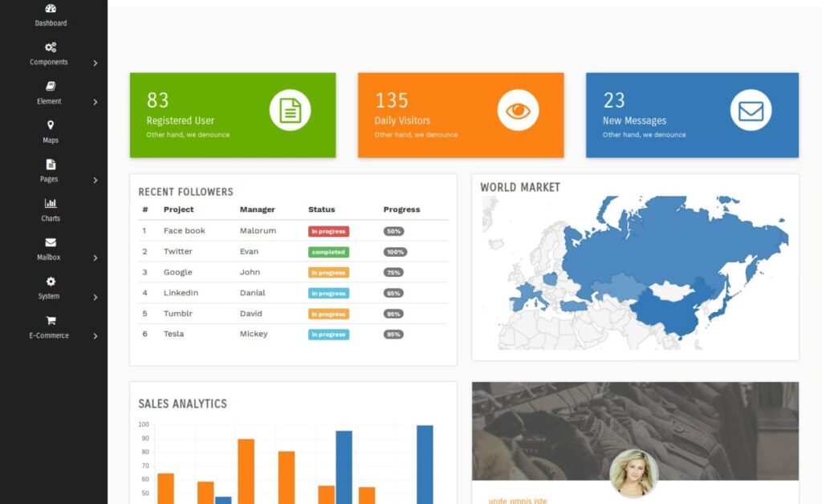Click the 100% progress badge
822x504 pixels.
click(x=395, y=252)
